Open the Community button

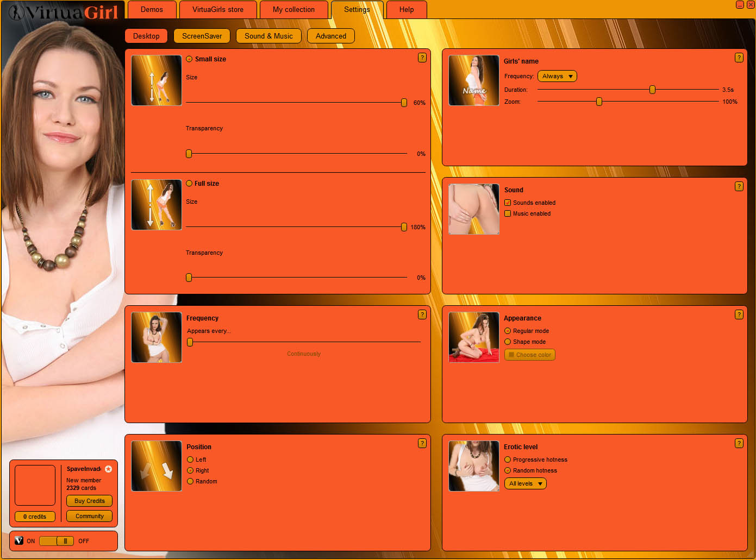89,516
